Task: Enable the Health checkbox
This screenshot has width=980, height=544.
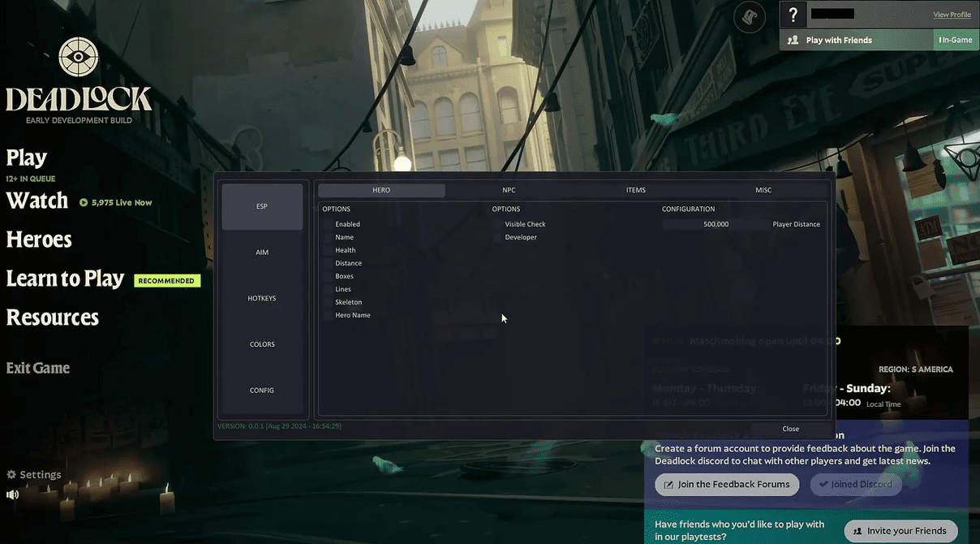Action: click(329, 250)
